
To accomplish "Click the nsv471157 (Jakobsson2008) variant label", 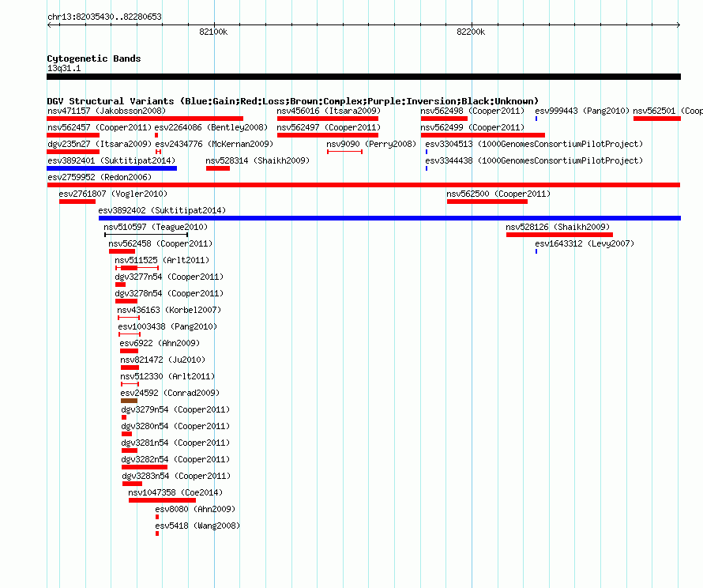I will tap(107, 111).
